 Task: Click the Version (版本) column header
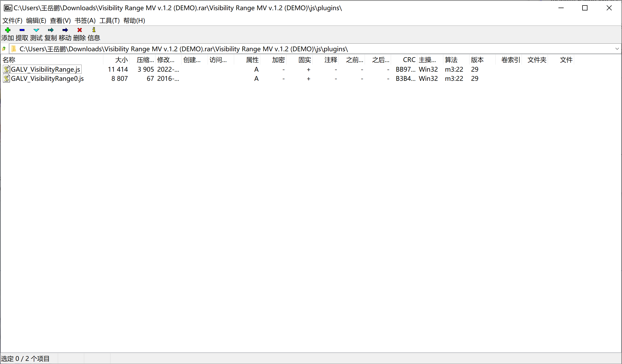coord(483,60)
